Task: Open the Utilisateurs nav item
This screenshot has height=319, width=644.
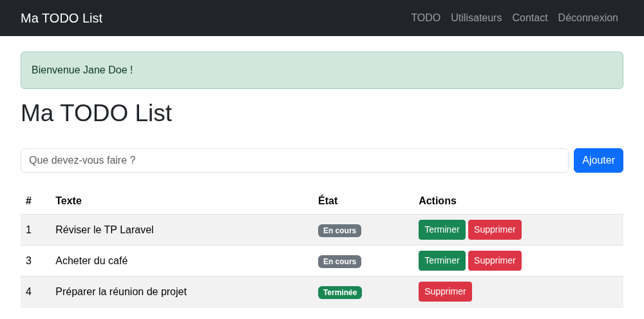Action: (x=476, y=17)
